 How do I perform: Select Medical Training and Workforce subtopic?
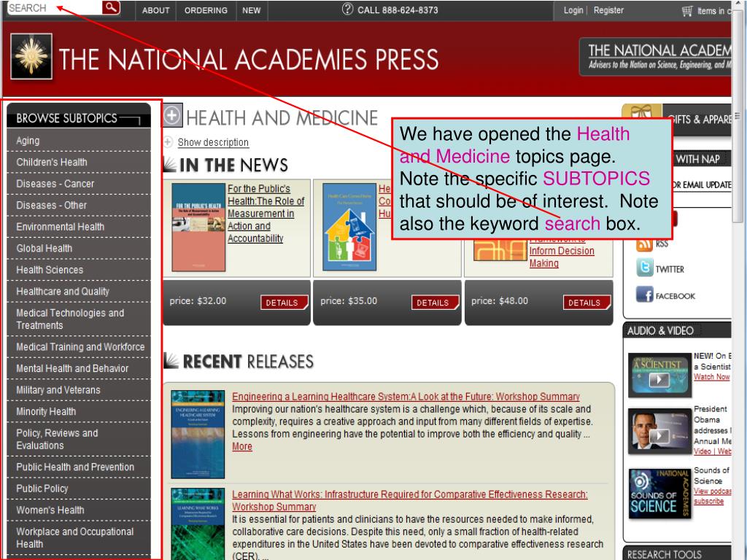pos(79,346)
